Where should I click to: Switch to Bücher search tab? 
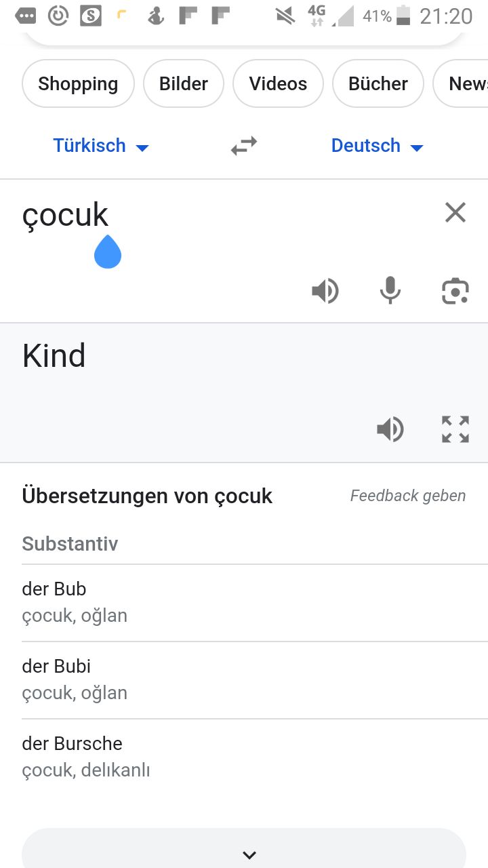click(x=378, y=83)
